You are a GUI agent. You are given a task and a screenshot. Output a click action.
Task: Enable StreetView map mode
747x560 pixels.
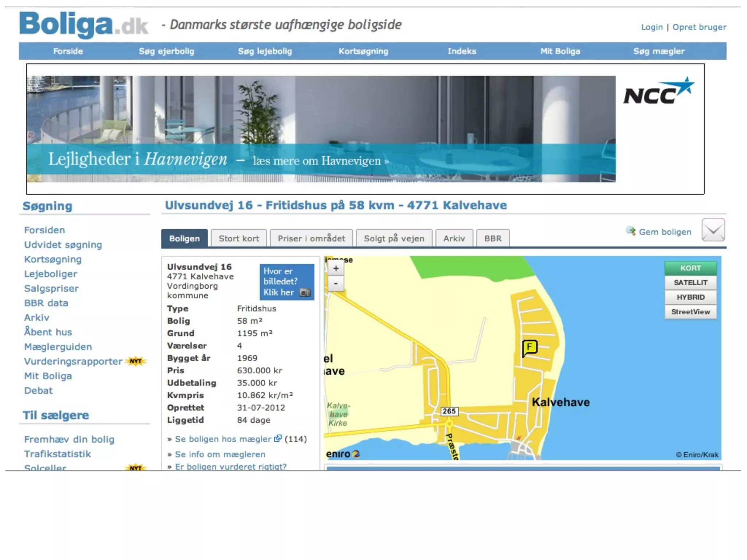[690, 312]
